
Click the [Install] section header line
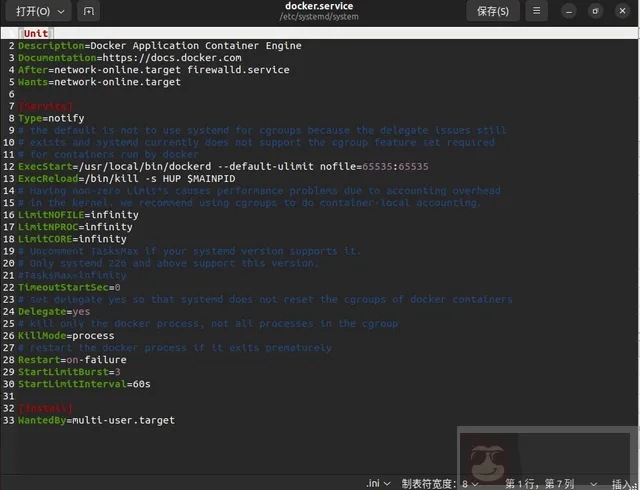[x=45, y=408]
